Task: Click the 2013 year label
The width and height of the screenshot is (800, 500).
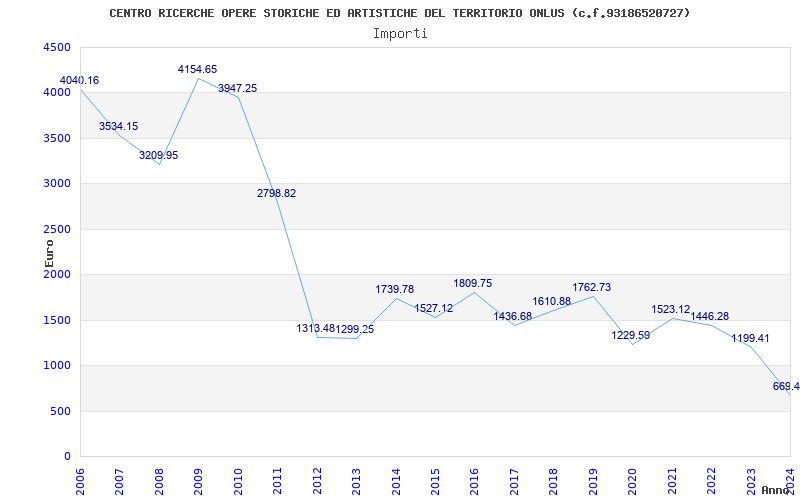Action: pos(356,481)
